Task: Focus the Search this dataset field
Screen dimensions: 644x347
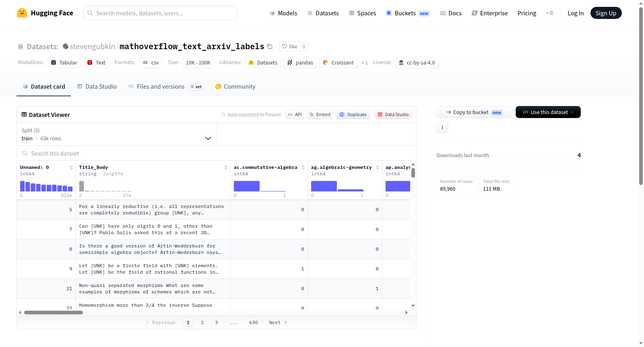Action: point(217,153)
